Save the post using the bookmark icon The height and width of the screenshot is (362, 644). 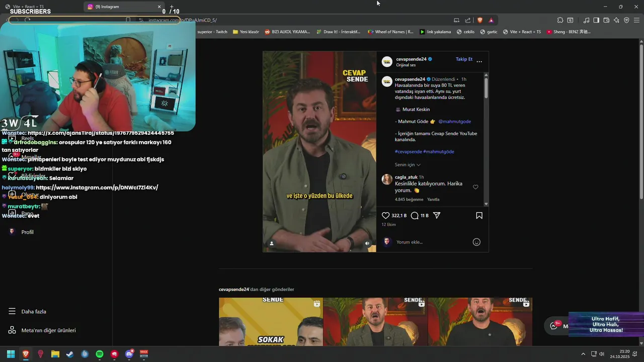pos(479,215)
